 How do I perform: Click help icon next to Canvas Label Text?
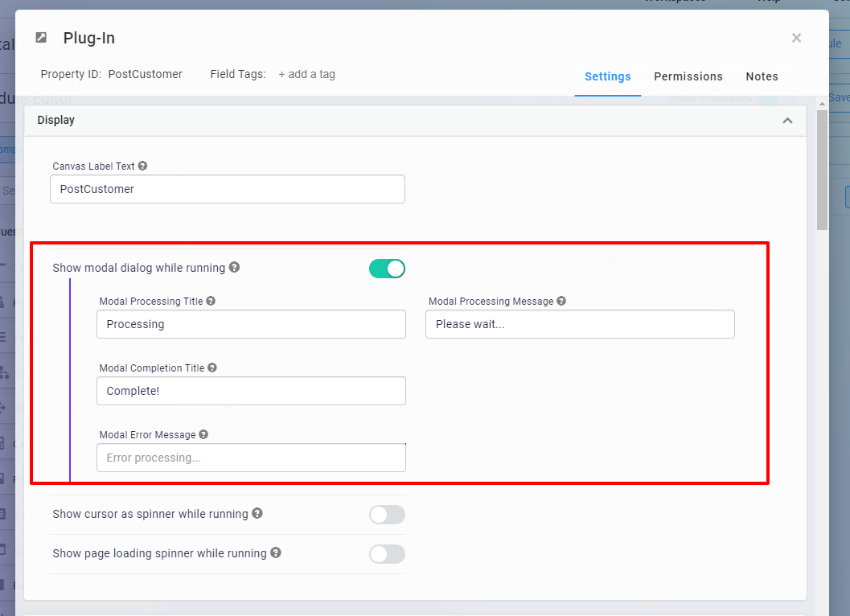pyautogui.click(x=142, y=166)
